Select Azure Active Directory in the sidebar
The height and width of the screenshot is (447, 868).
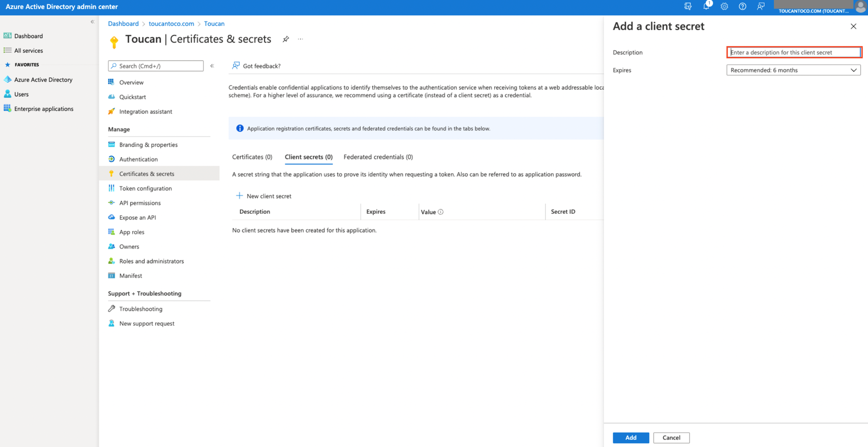tap(43, 79)
